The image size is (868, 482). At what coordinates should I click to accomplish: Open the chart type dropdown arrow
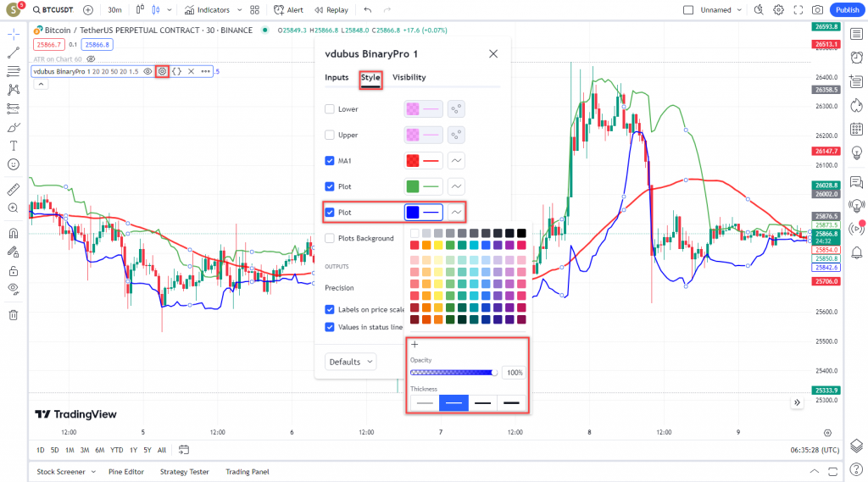[170, 10]
